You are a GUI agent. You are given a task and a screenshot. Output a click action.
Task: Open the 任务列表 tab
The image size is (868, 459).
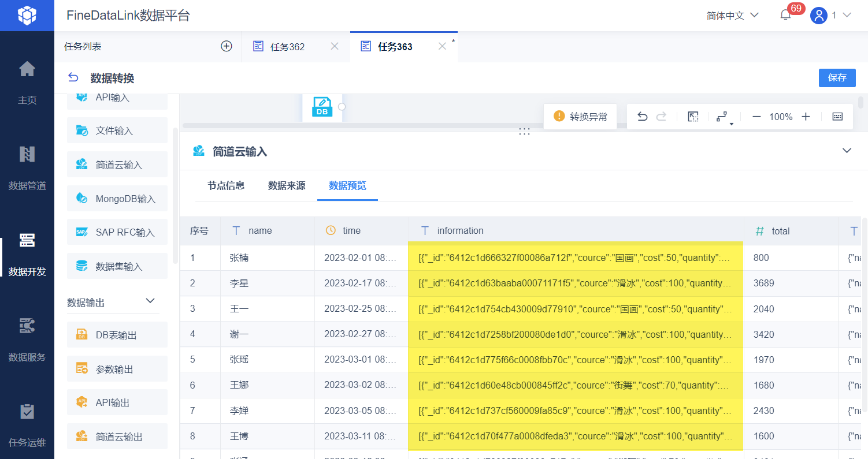[x=83, y=46]
